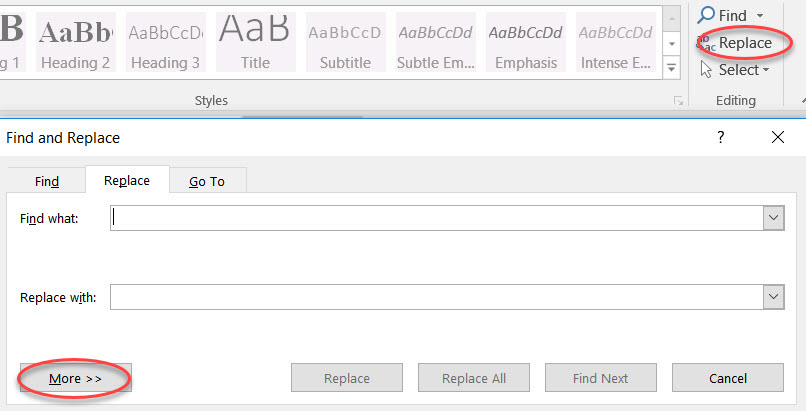Expand the Find button dropdown arrow

pos(760,16)
